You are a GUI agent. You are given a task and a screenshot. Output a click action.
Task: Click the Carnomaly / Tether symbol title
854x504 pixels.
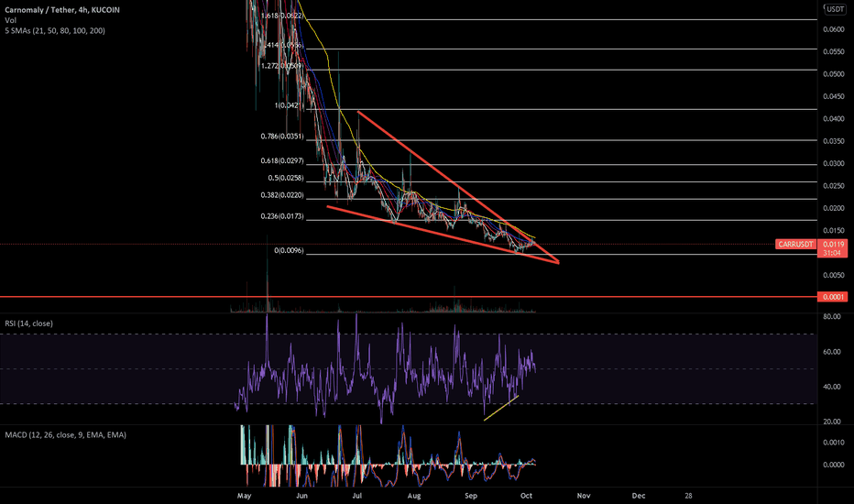(62, 10)
